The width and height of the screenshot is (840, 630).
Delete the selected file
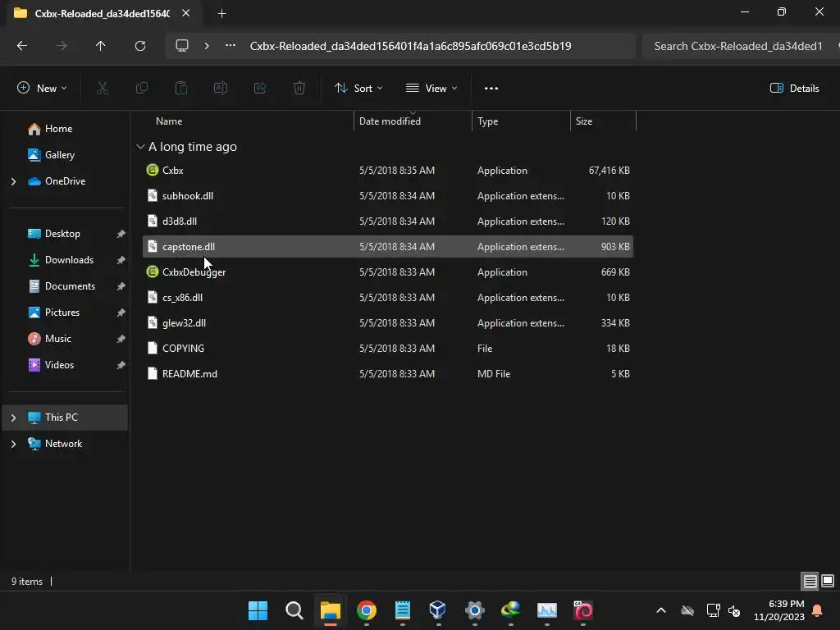coord(299,89)
